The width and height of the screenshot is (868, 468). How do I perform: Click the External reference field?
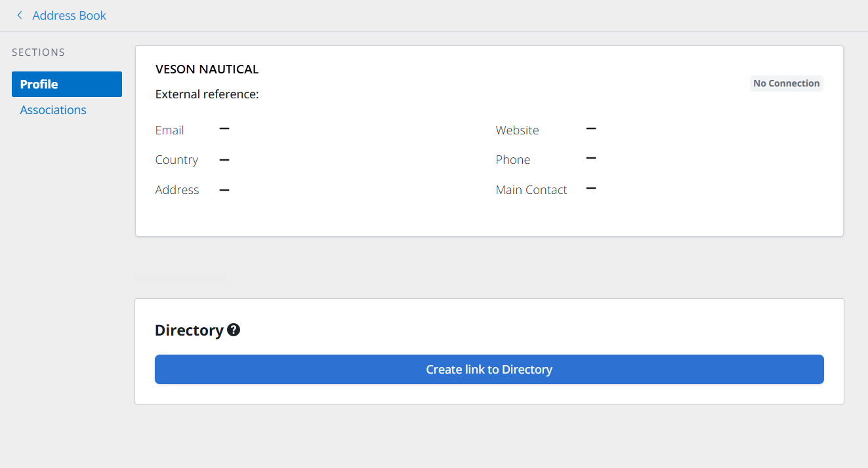(x=207, y=94)
